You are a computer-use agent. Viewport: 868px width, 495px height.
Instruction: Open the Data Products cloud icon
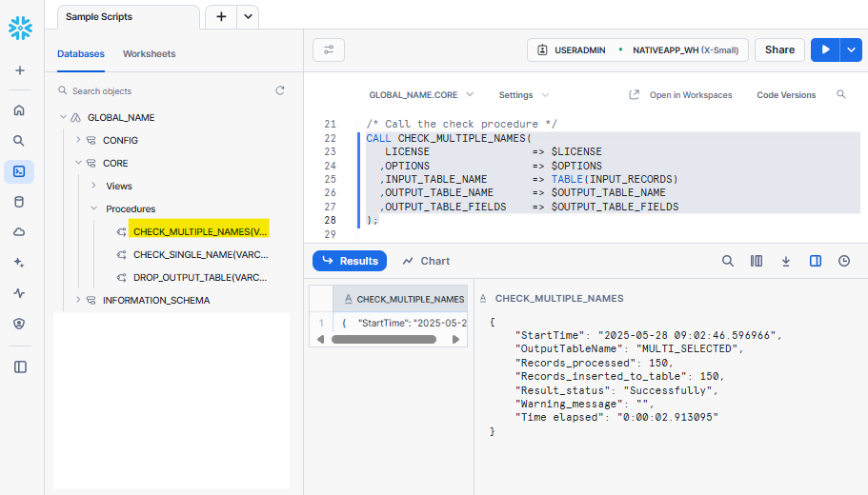(19, 232)
